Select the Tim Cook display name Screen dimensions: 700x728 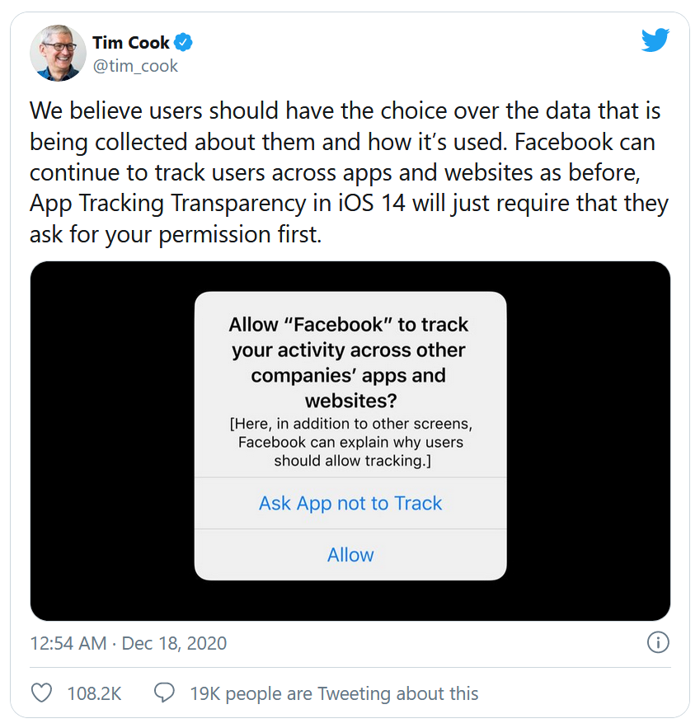(x=131, y=42)
